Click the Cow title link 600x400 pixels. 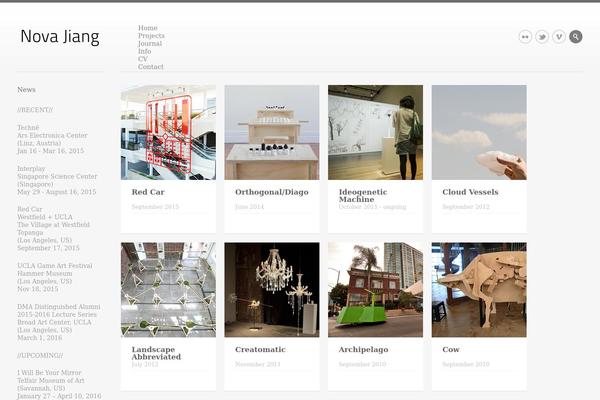451,349
